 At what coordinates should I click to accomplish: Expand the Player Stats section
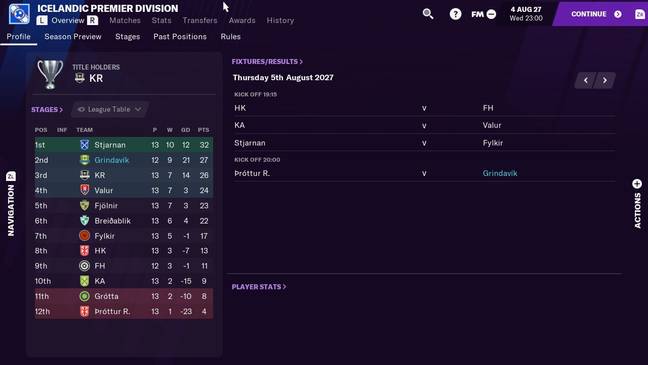[259, 286]
